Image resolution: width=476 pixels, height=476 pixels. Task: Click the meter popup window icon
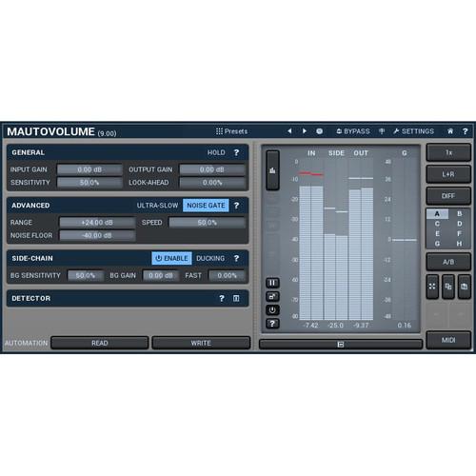click(272, 296)
